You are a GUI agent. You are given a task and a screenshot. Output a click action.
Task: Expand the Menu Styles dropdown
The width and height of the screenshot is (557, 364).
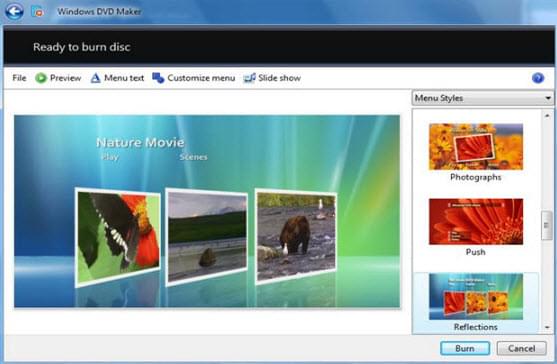point(482,98)
